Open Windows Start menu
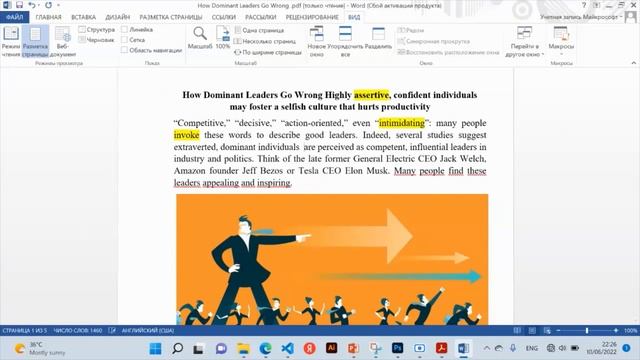 tap(156, 349)
